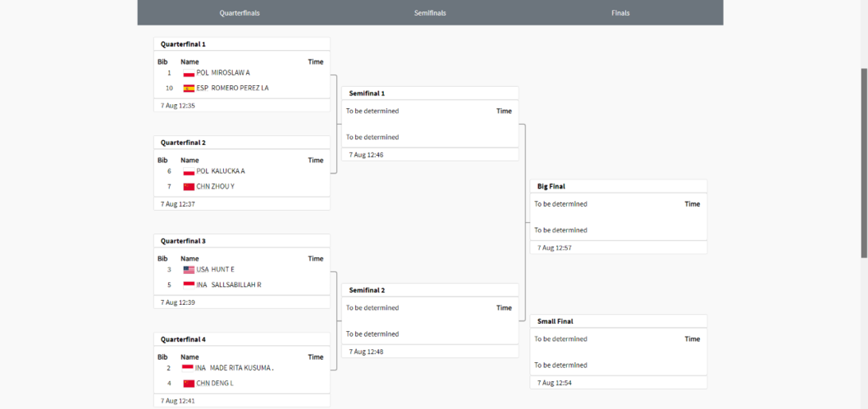Viewport: 868px width, 409px height.
Task: Click the Quarterfinal 4 heading
Action: 183,339
